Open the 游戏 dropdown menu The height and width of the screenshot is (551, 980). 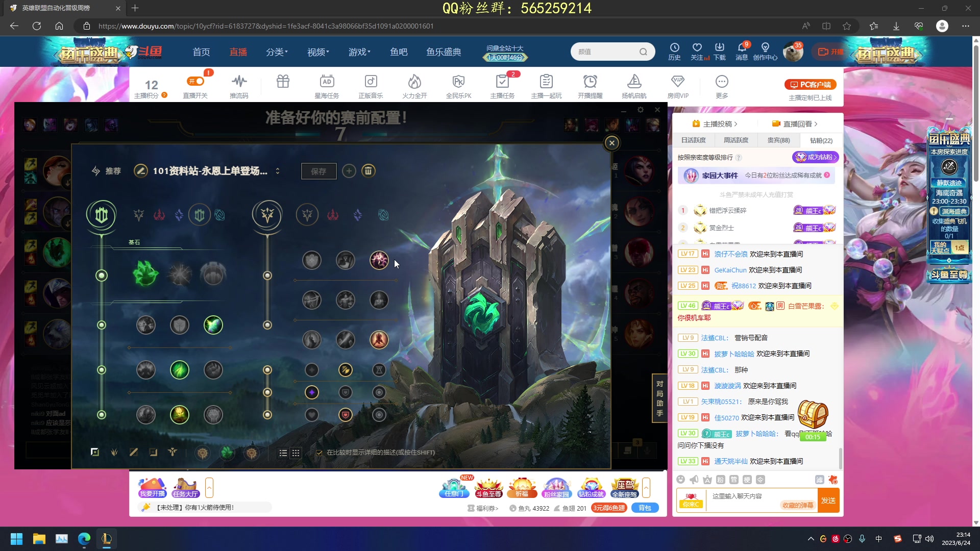tap(359, 52)
